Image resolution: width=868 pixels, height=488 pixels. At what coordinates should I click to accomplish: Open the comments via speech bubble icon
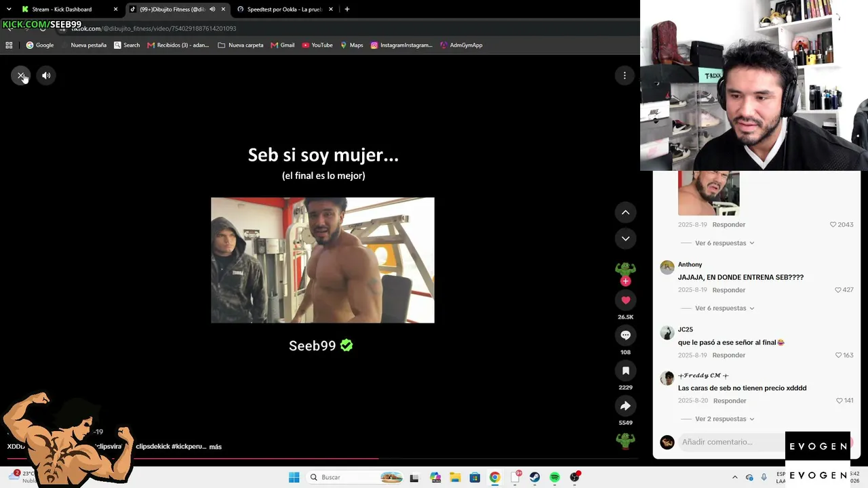625,335
